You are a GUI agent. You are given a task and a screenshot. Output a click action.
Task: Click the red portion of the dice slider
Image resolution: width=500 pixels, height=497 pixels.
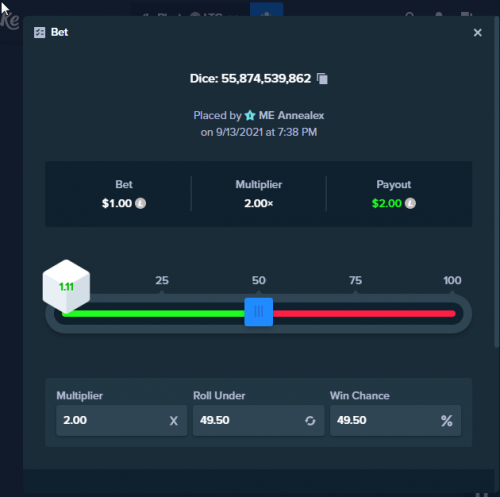coord(364,313)
